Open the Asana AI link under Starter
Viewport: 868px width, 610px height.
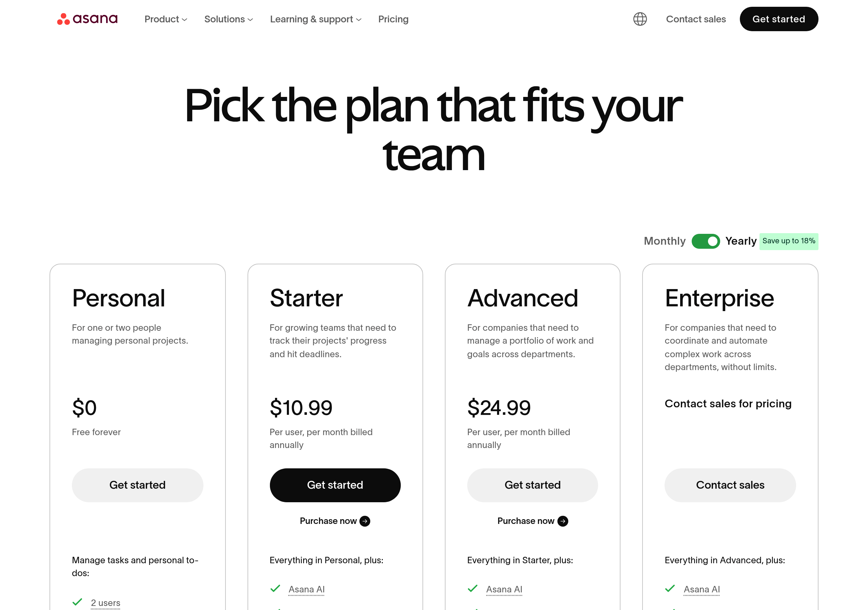point(307,588)
